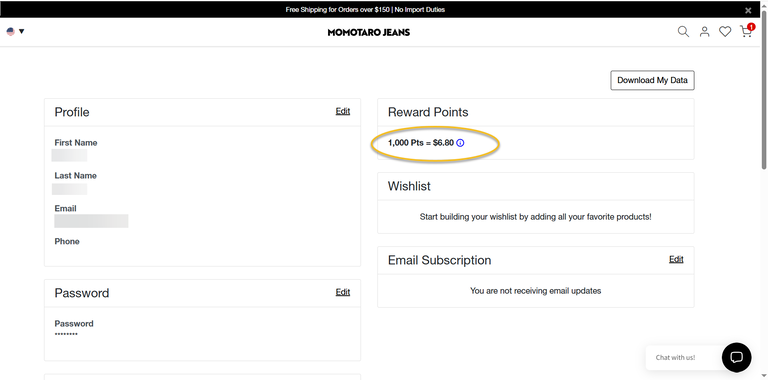Click the 1,000 Pts = $6.80 text

(421, 143)
